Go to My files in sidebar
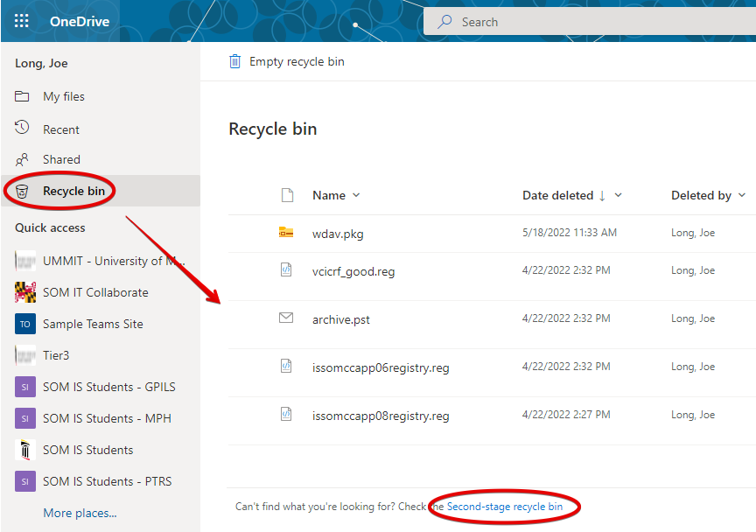 (64, 96)
